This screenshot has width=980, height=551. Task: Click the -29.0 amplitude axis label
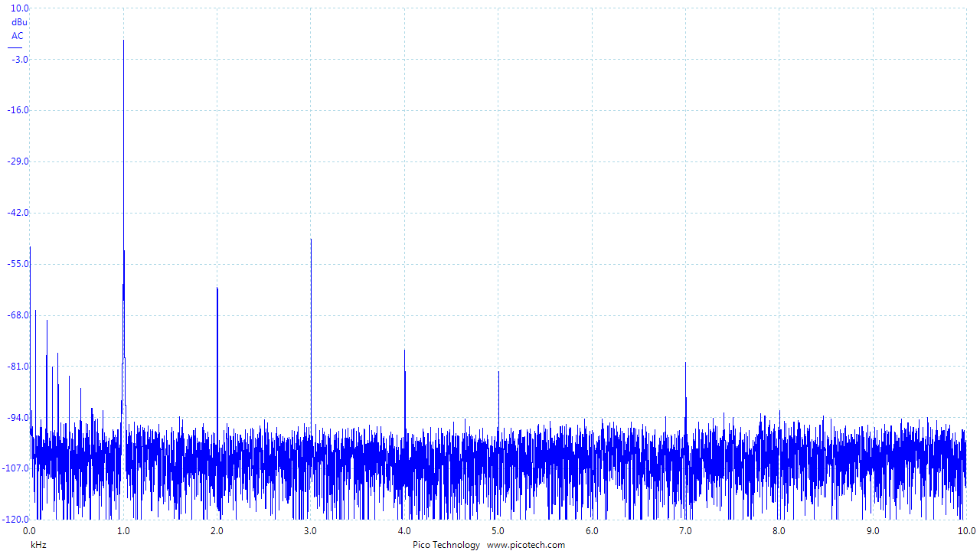coord(19,161)
